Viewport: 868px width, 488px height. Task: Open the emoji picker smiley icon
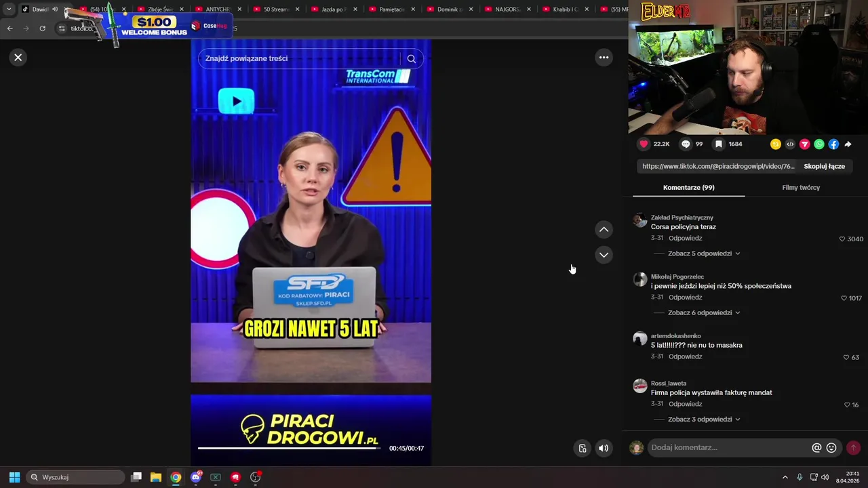(x=831, y=447)
